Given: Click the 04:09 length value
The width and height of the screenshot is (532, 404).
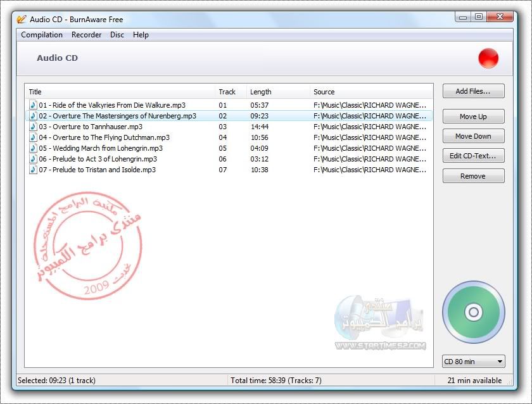Looking at the screenshot, I should [260, 149].
